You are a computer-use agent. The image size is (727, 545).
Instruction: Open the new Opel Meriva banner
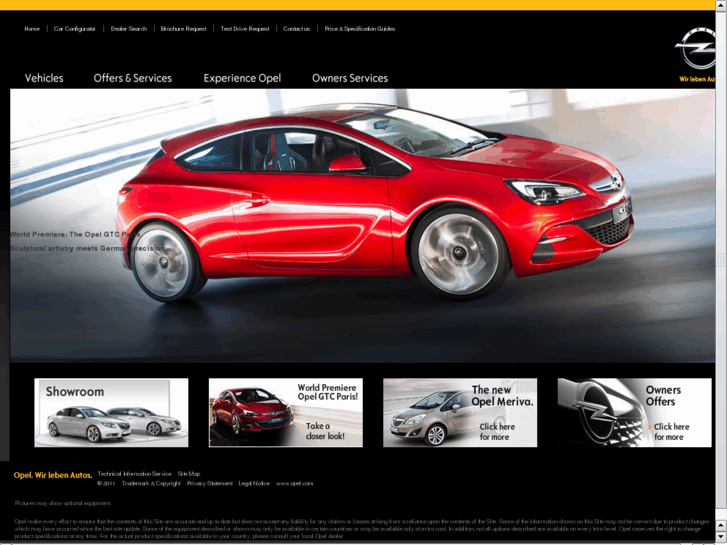coord(460,412)
